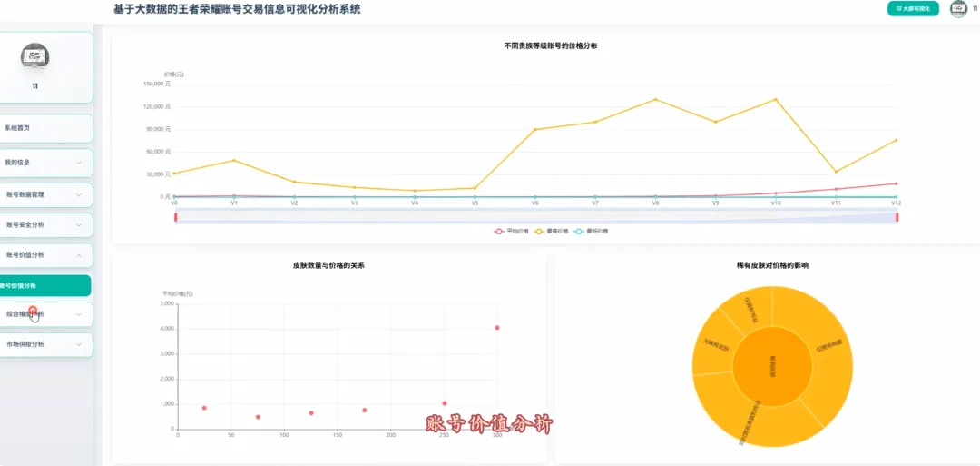980x466 pixels.
Task: Click the 最高价格 data point at V10
Action: tap(776, 99)
